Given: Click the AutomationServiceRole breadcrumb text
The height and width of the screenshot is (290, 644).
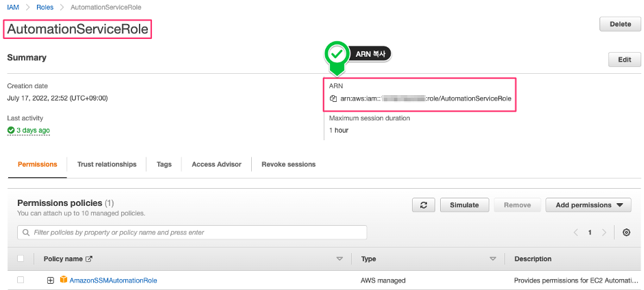Looking at the screenshot, I should 106,8.
